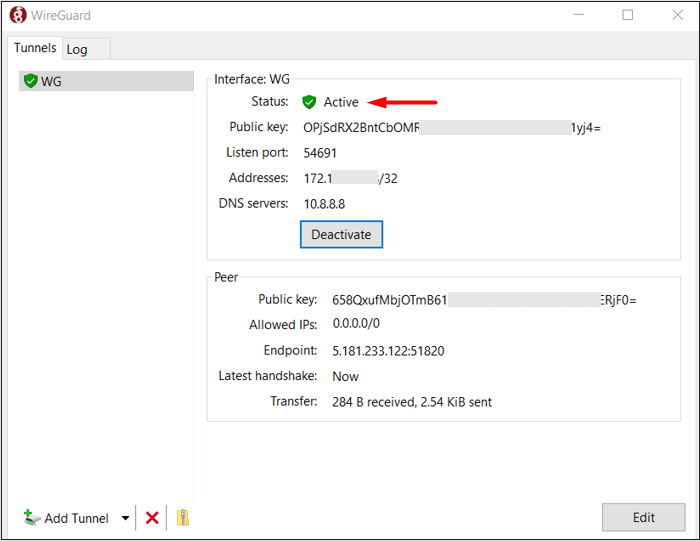Click the transfer statistics text
700x541 pixels.
(x=412, y=402)
